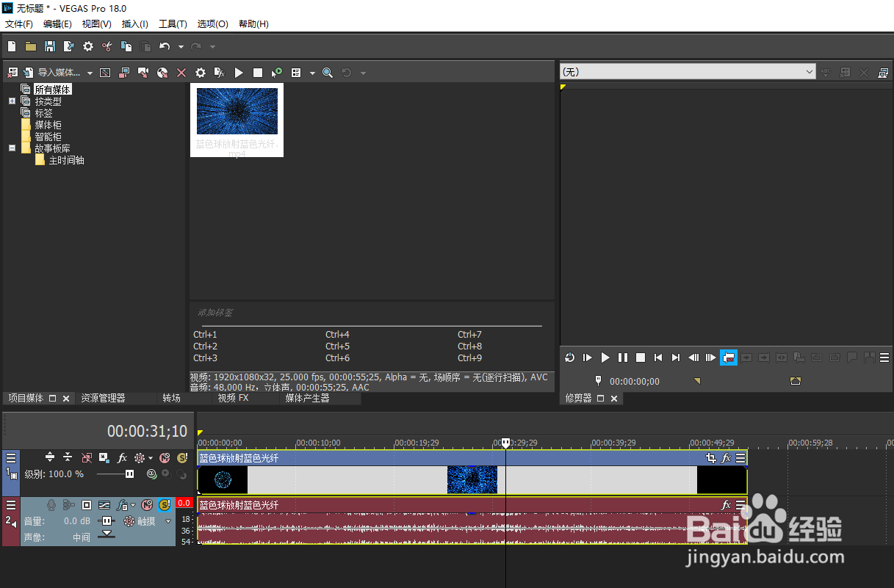Open the 文件(F) menu
Screen dimensions: 894x588
coord(19,23)
